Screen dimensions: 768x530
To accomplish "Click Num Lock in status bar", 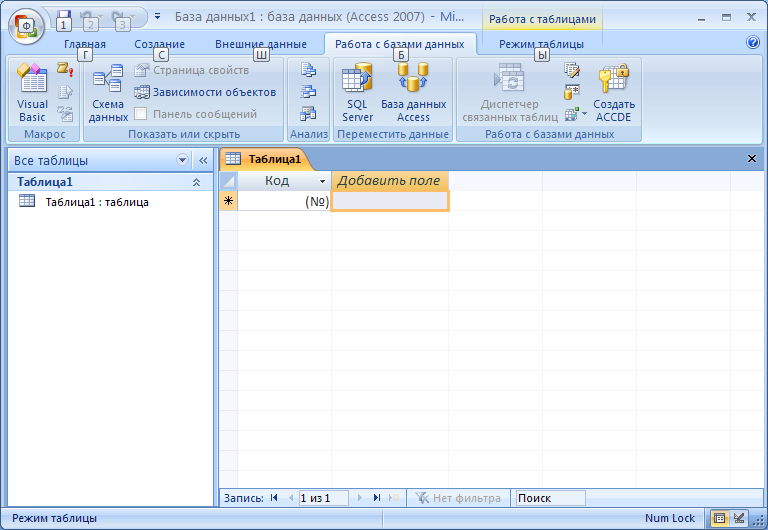I will 670,518.
